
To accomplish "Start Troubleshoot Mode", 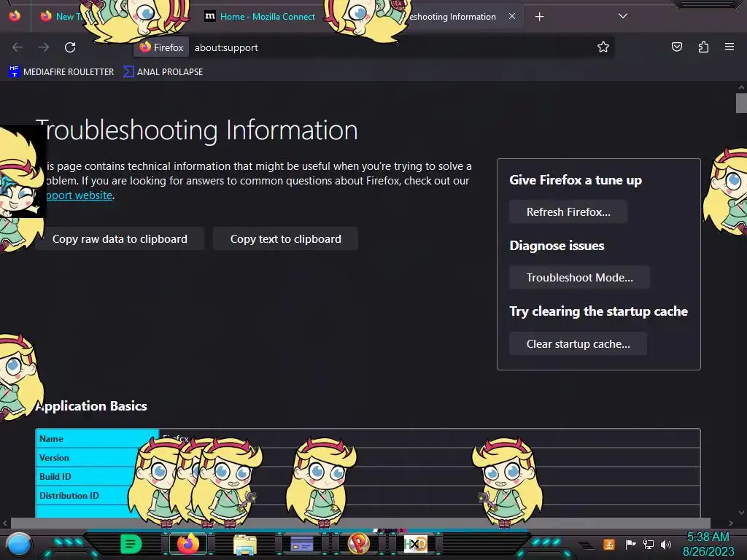I will [x=579, y=278].
